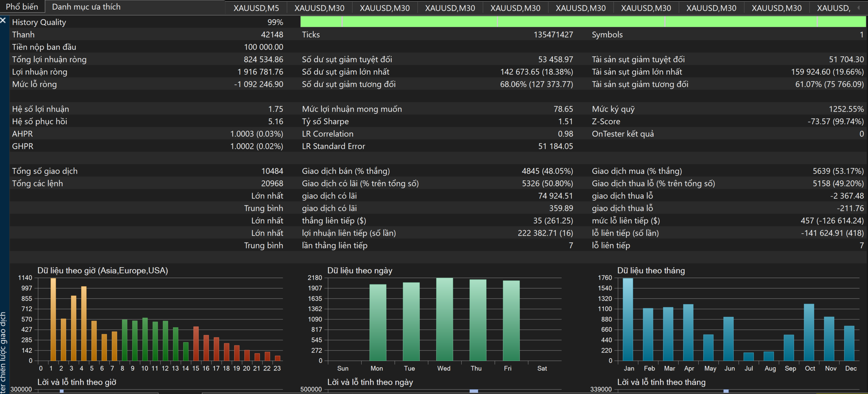Click the OnTester kết quả label

pos(623,134)
